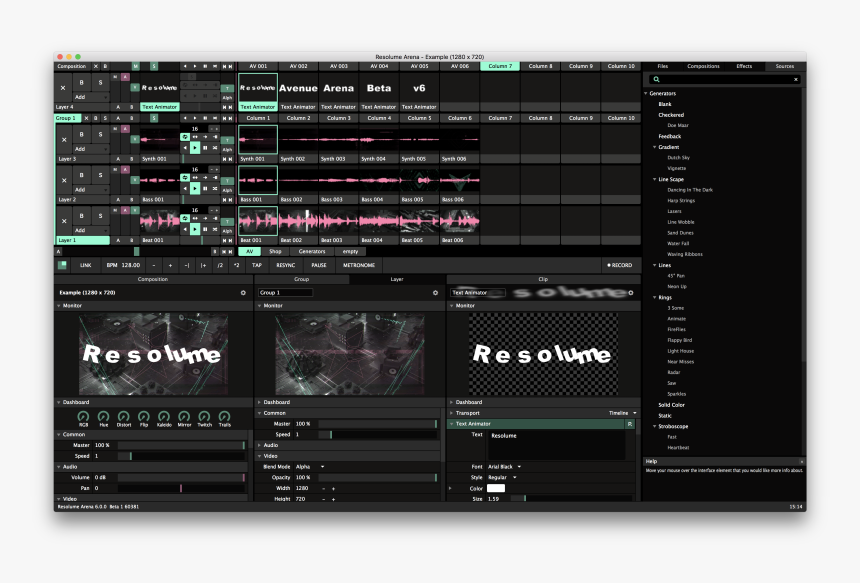Click the RECORD button
The image size is (860, 583).
[620, 265]
